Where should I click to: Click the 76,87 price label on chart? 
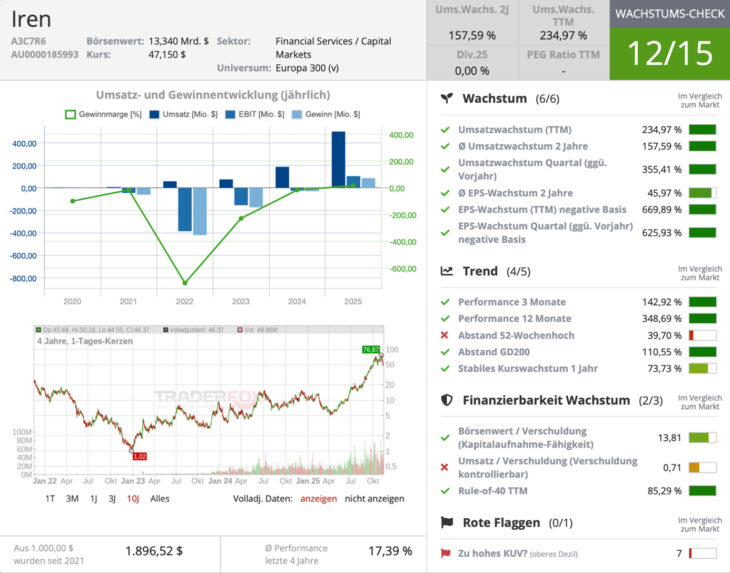tap(370, 349)
